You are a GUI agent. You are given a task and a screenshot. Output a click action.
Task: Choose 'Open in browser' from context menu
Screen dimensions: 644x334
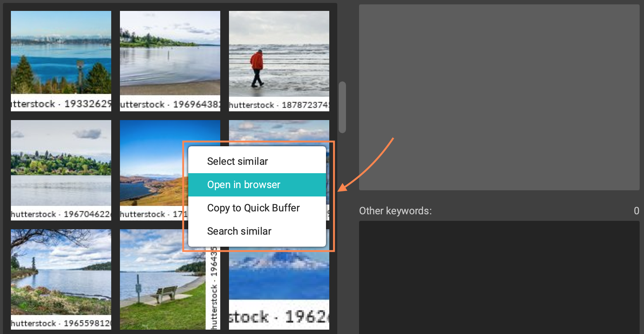(x=243, y=185)
